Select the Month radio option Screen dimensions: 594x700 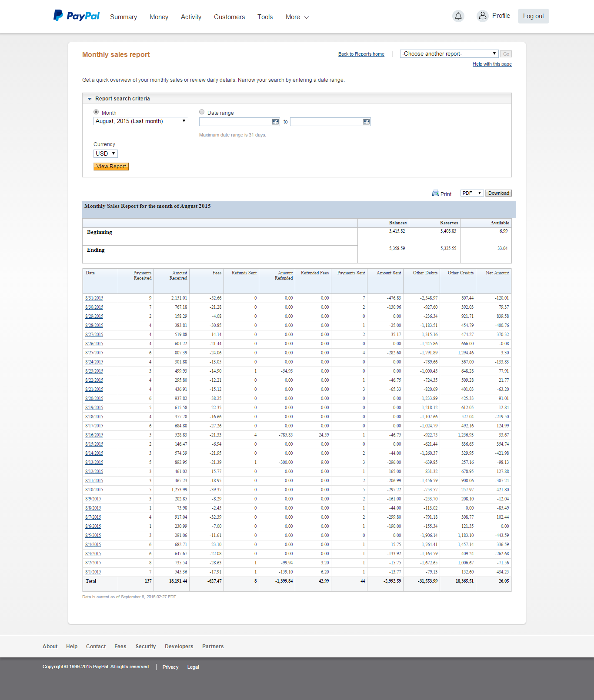pos(96,112)
